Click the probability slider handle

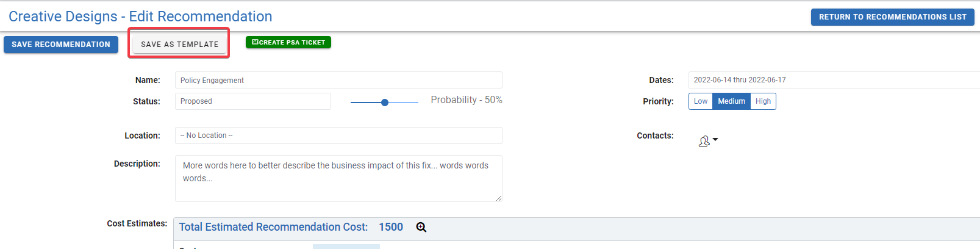coord(385,103)
